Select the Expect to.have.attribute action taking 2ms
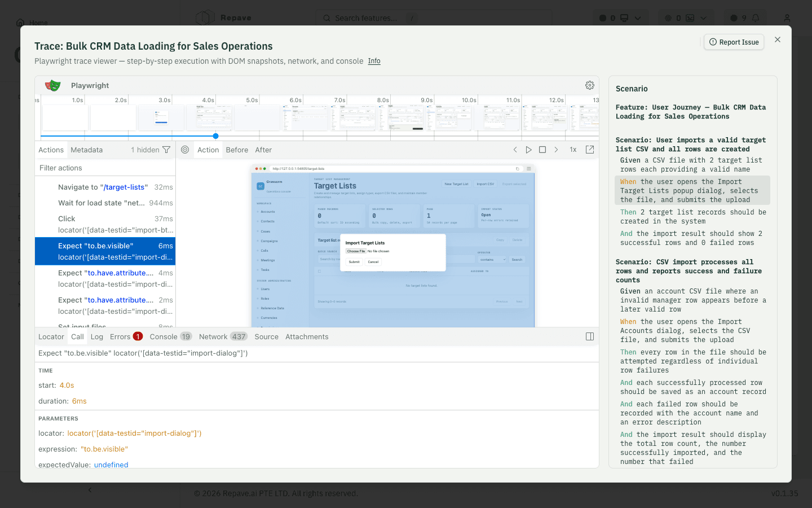Image resolution: width=812 pixels, height=508 pixels. click(105, 305)
